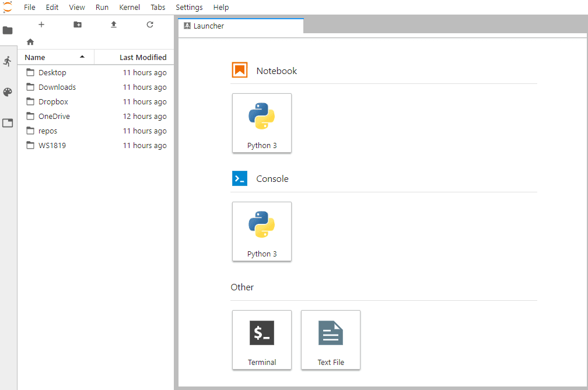Click the Upload Files icon

coord(114,24)
